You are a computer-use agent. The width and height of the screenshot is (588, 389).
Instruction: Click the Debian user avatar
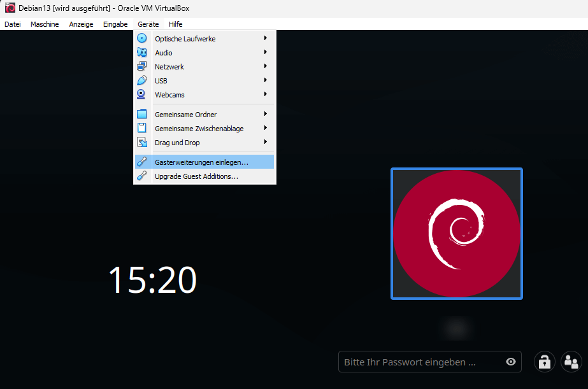(456, 234)
